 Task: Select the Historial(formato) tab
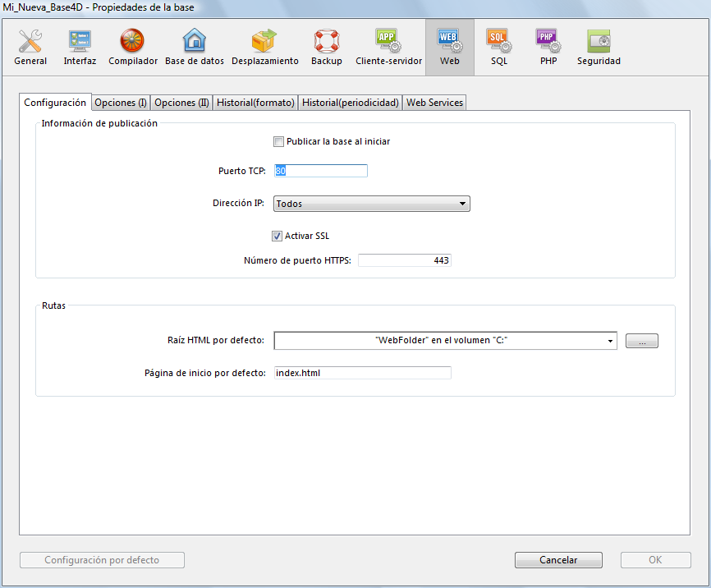point(255,103)
